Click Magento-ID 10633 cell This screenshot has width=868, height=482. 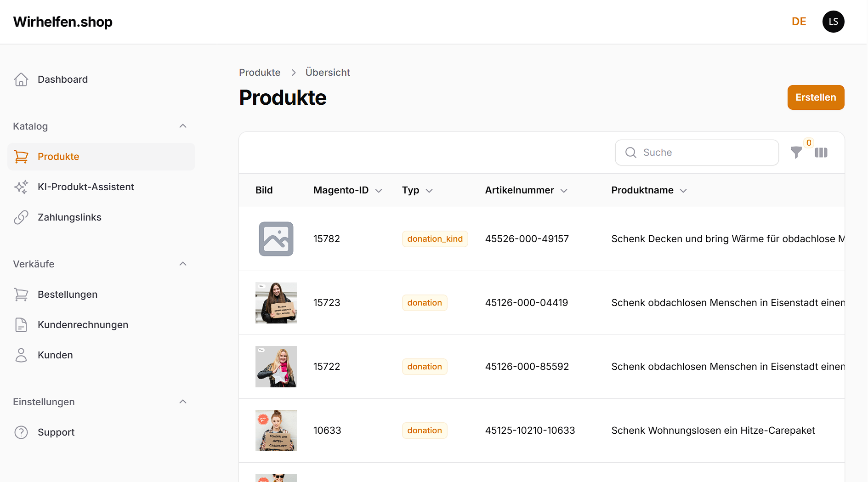point(327,431)
